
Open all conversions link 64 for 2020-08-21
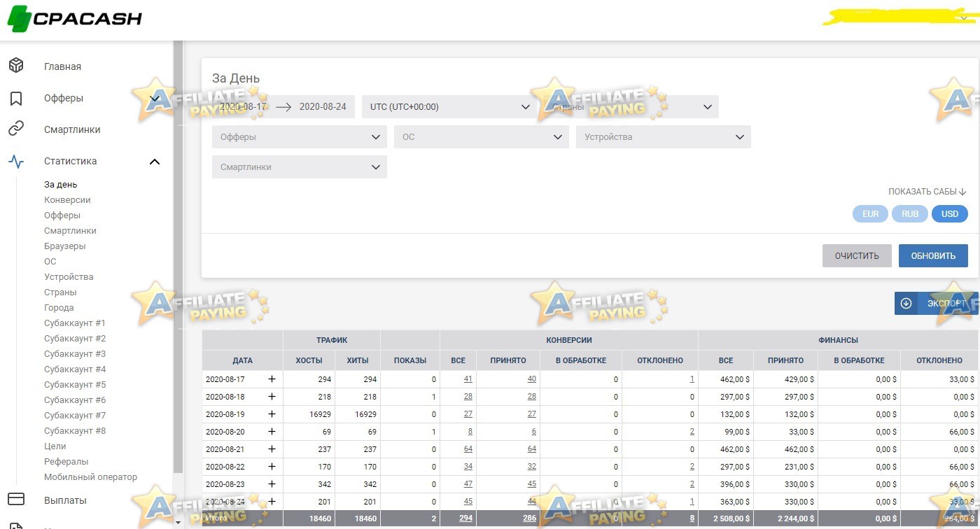(468, 449)
